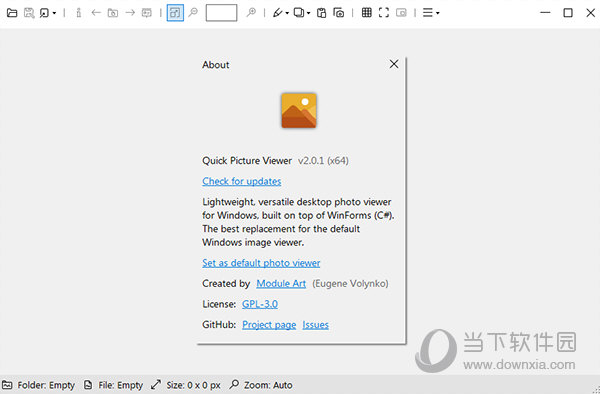
Task: Click the screenshot camera icon
Action: pyautogui.click(x=339, y=13)
